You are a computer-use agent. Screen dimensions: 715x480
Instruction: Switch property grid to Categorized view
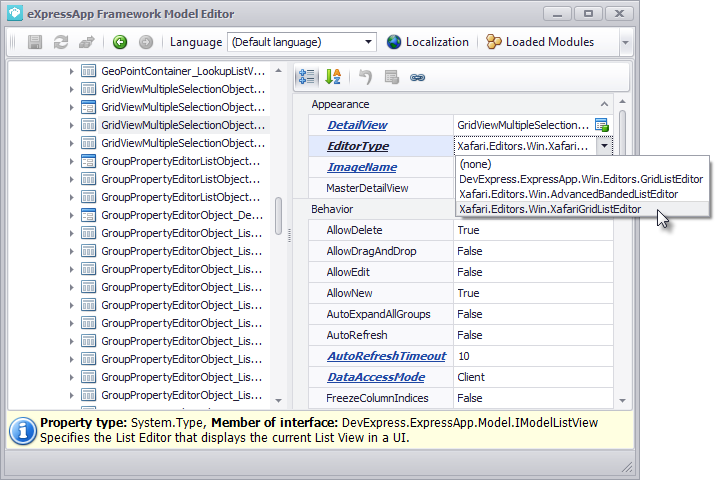(x=306, y=77)
